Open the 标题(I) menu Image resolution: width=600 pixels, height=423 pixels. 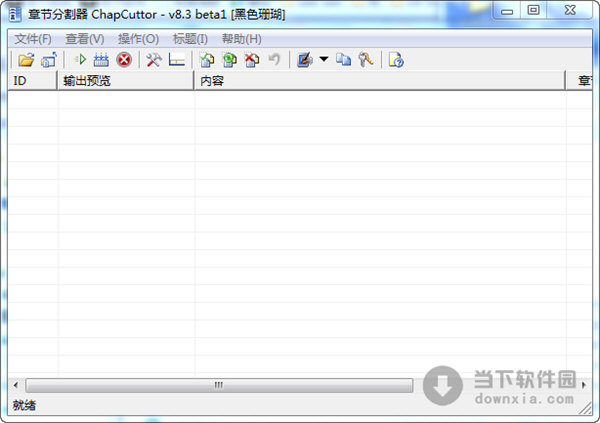190,39
